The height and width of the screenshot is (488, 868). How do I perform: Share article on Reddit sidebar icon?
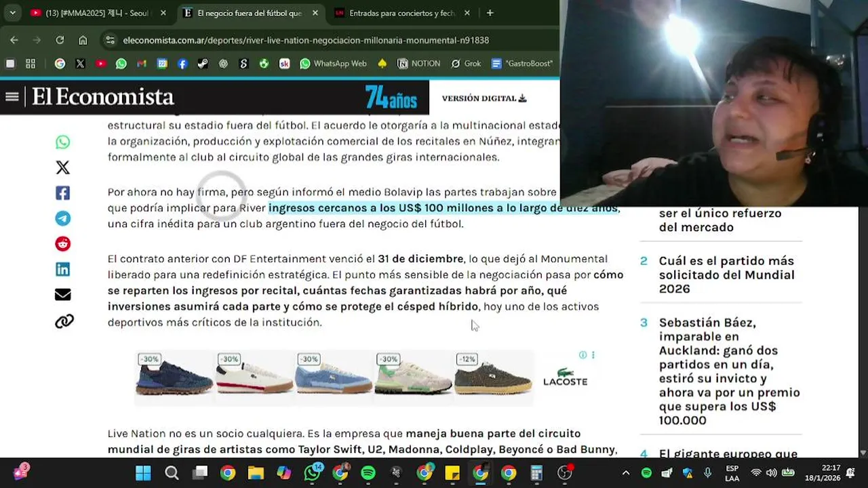click(62, 244)
